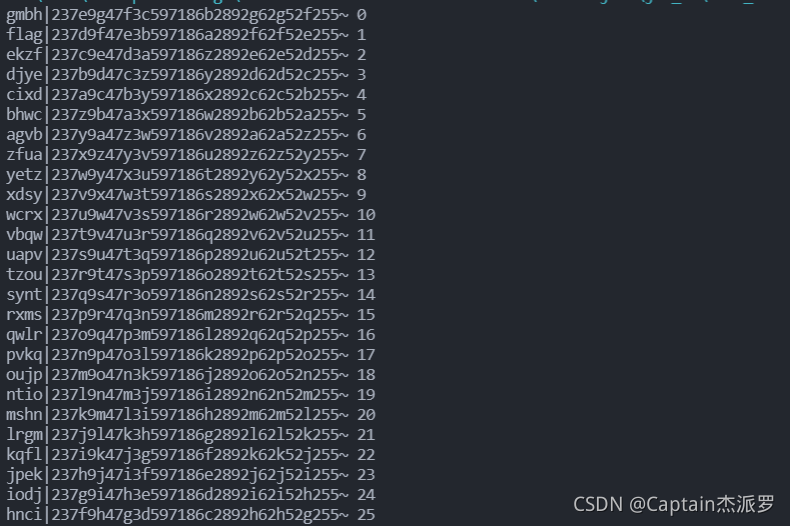Click the 'zfua' row numbered 7
790x526 pixels.
[186, 155]
